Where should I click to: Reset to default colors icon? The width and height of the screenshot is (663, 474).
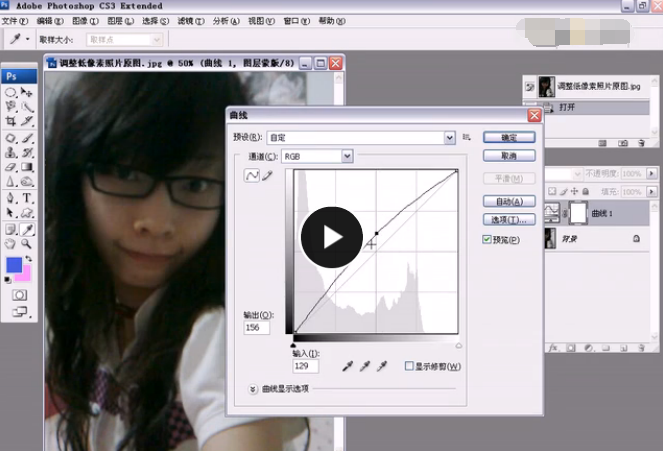coord(8,279)
